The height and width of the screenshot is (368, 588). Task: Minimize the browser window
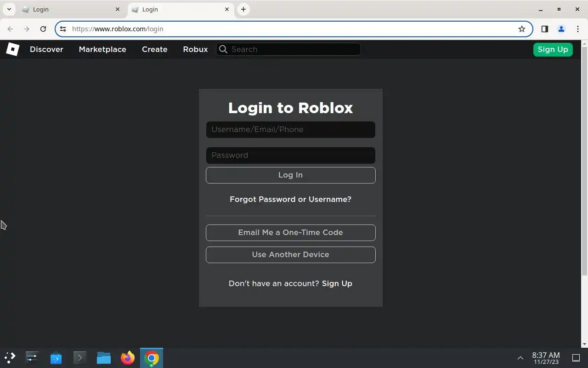click(x=541, y=9)
